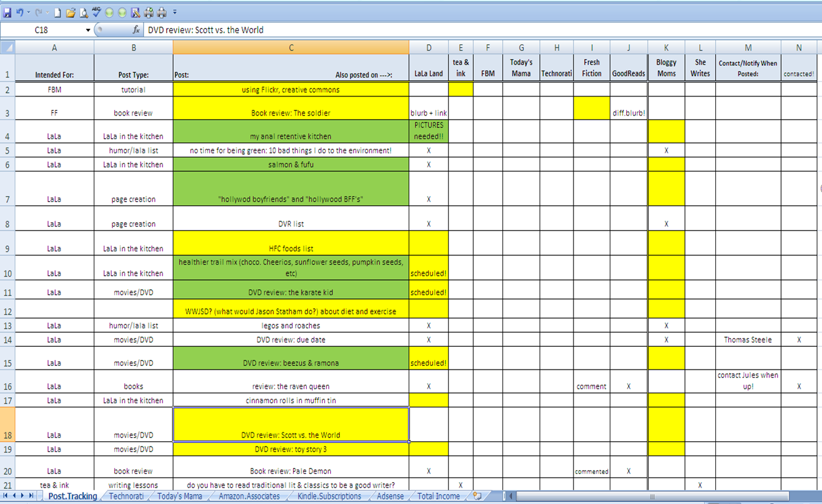Screen dimensions: 822x504
Task: Click the Insert Worksheet tab icon
Action: [477, 496]
